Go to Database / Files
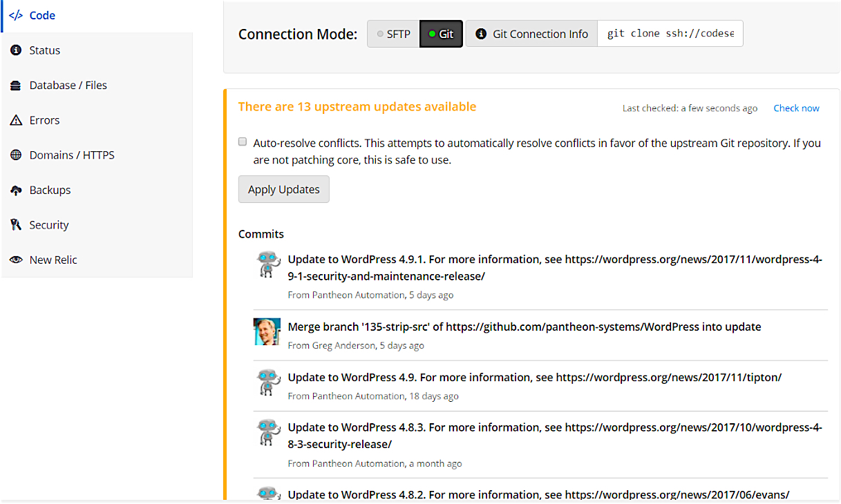841x504 pixels. tap(97, 86)
